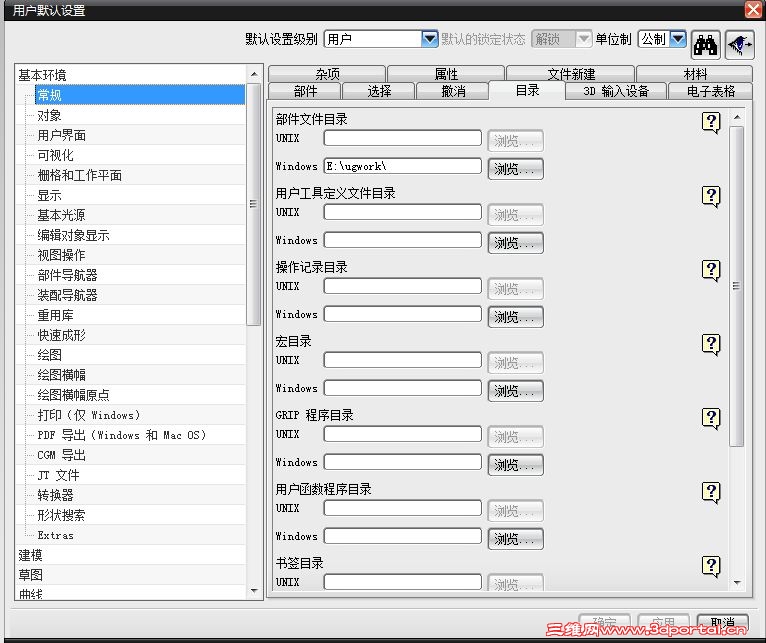
Task: Open help for 部件文件目录
Action: 711,122
